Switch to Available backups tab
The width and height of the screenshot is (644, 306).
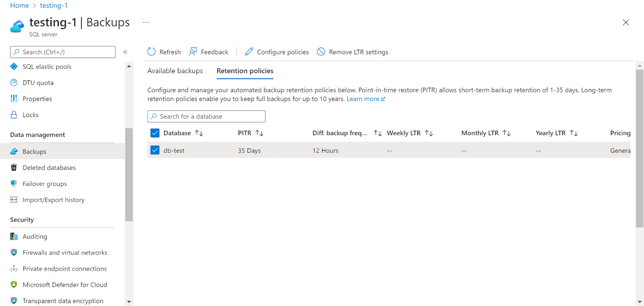click(x=175, y=71)
